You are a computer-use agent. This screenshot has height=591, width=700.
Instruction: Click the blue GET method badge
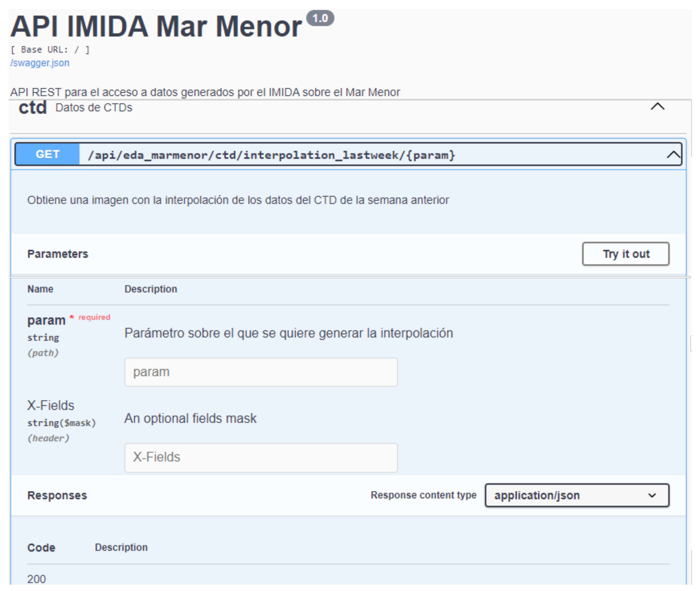pos(48,154)
